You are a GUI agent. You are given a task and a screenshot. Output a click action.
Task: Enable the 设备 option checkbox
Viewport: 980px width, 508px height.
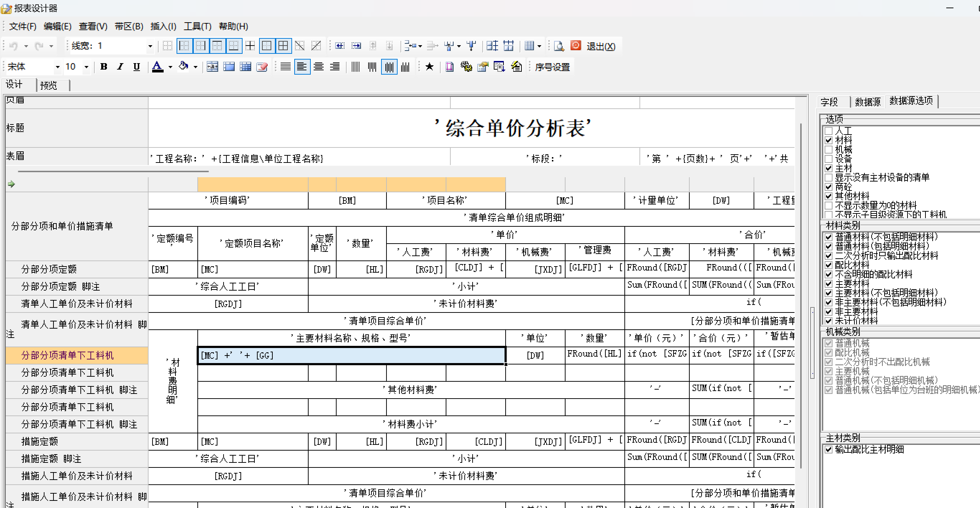click(x=829, y=159)
